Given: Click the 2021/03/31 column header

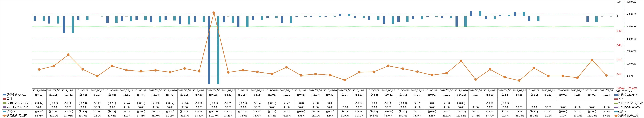Looking at the screenshot, I should click(x=606, y=90).
